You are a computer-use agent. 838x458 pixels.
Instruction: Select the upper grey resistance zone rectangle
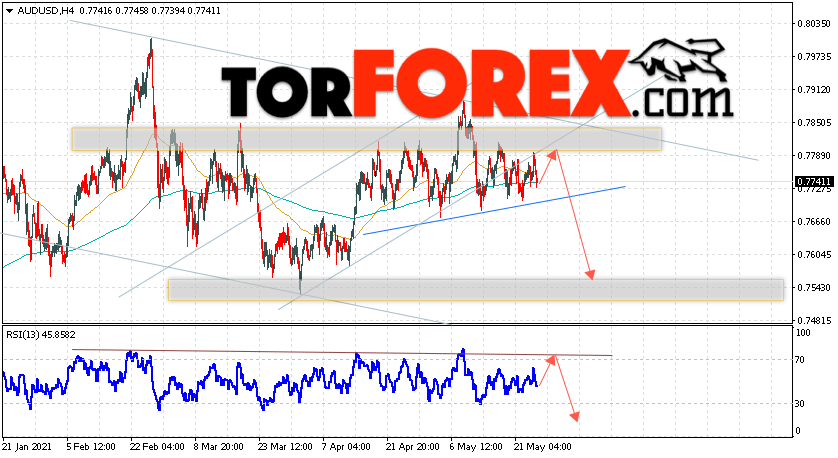[x=367, y=139]
